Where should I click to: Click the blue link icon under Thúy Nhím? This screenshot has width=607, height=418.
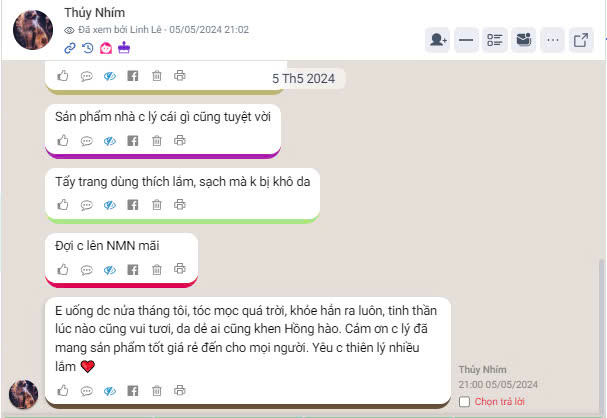coord(70,48)
